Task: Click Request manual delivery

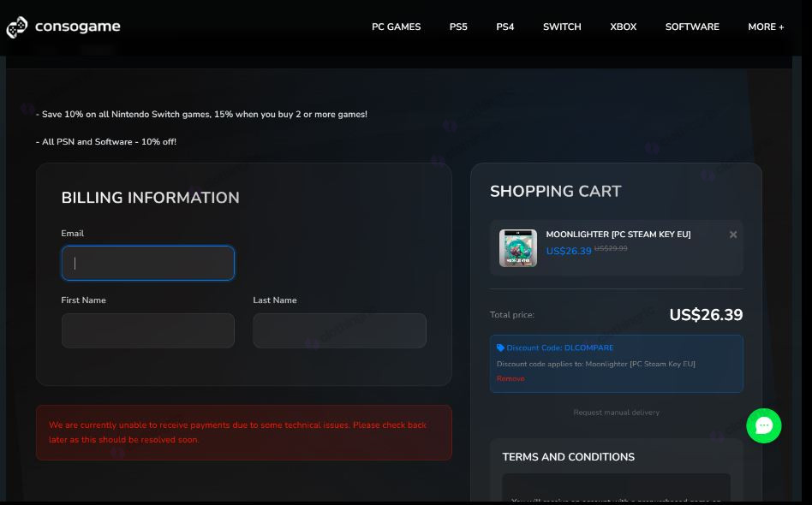Action: click(616, 413)
